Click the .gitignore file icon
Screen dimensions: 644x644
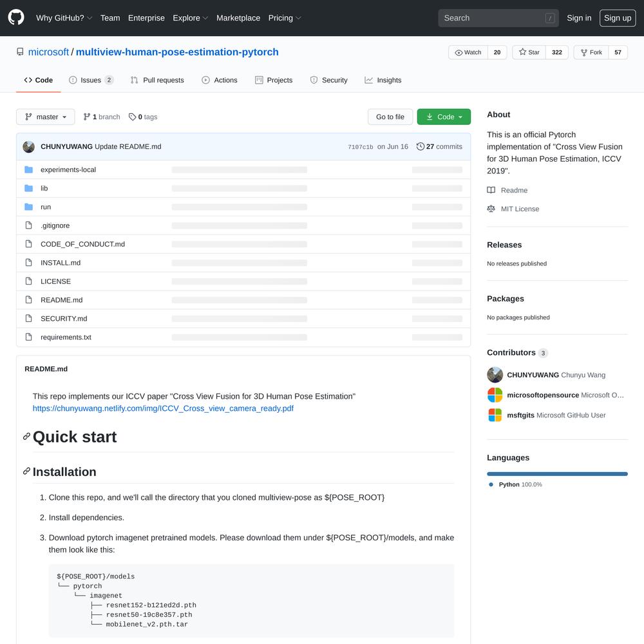point(29,225)
